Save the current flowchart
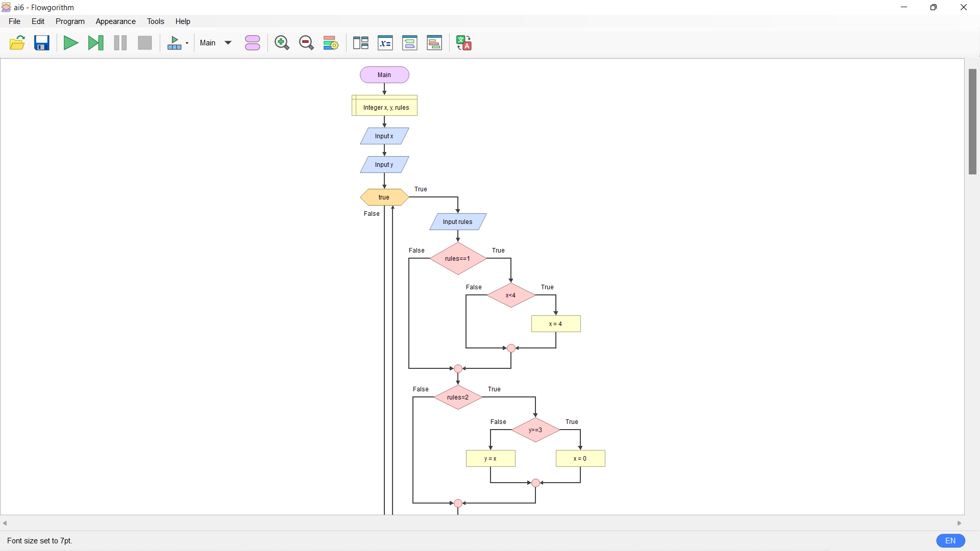Screen dimensions: 980x551 (x=41, y=43)
